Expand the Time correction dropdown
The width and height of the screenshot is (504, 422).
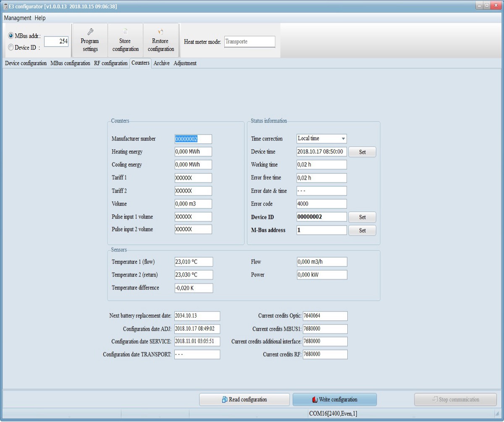point(343,139)
